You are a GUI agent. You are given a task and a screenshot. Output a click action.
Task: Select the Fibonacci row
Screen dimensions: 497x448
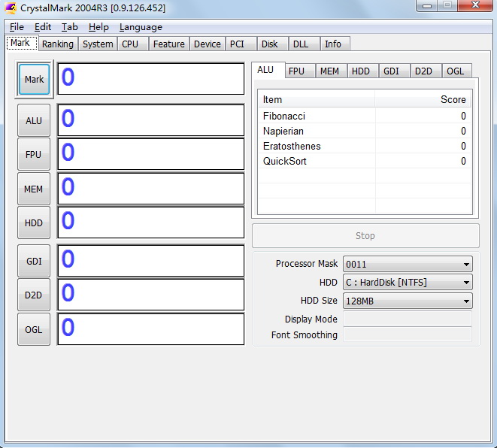pyautogui.click(x=365, y=116)
